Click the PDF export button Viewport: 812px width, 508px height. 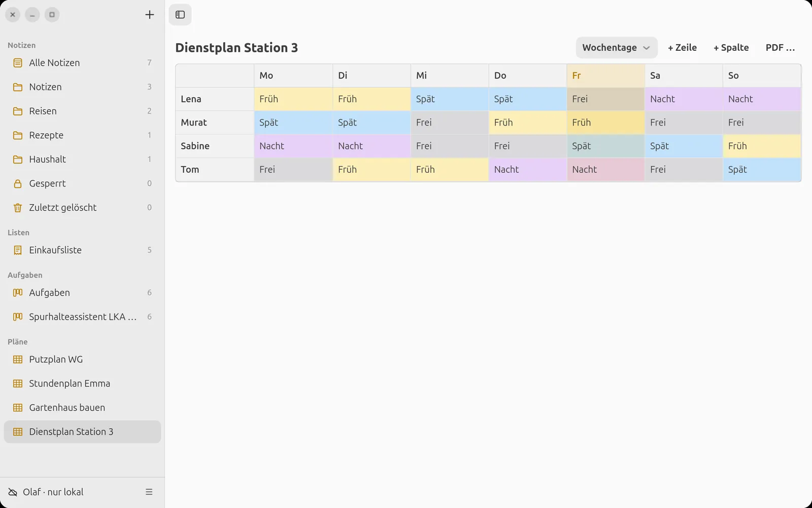click(x=780, y=48)
